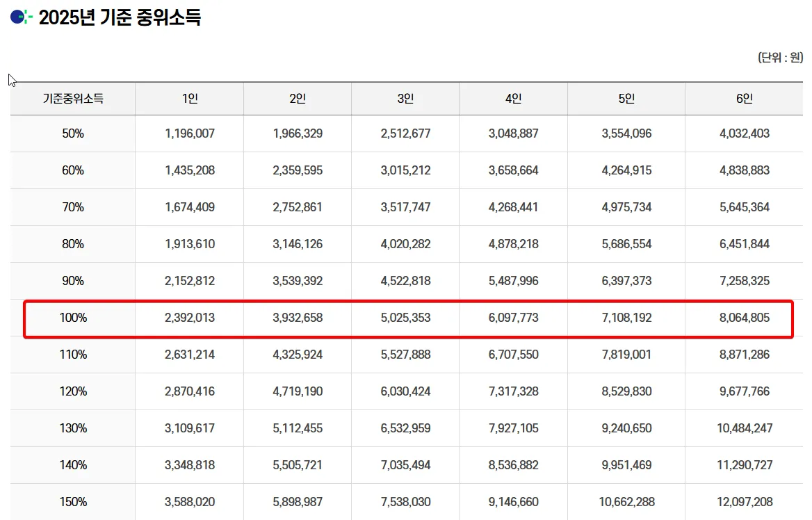Screen dimensions: 812x520
Task: Select the 110% row value 7,819,001
Action: pos(626,355)
